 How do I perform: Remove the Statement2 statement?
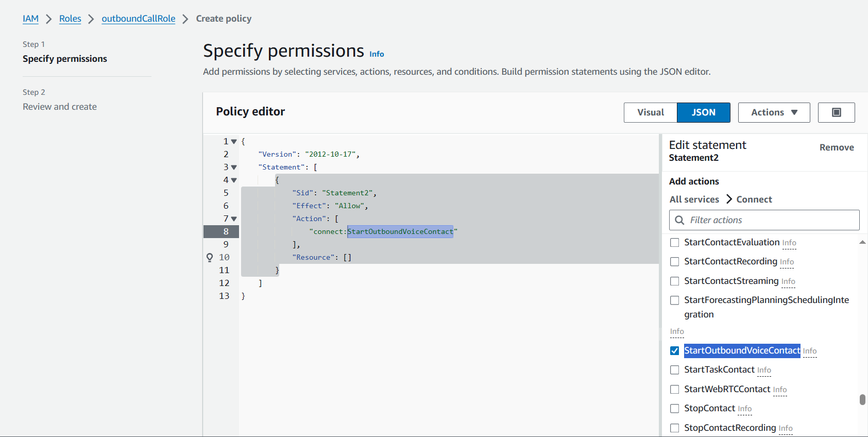[x=836, y=147]
